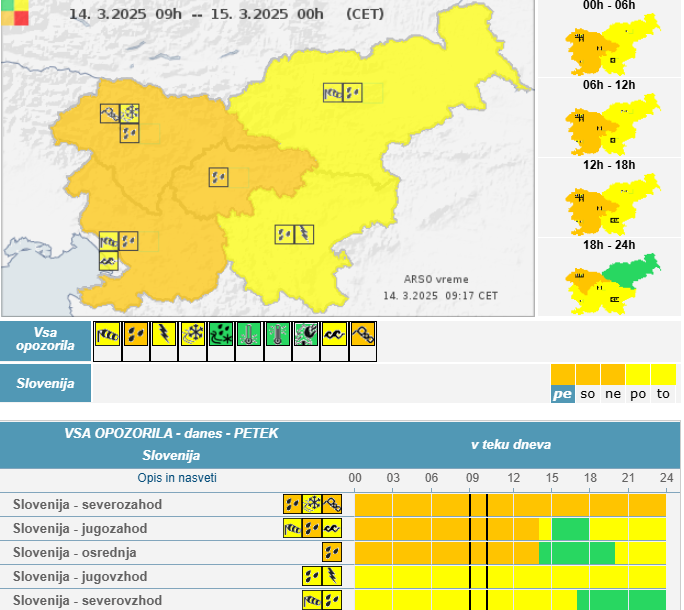
Task: Select thunderstorm lightning icon in Vsa opozorila row
Action: tap(164, 335)
